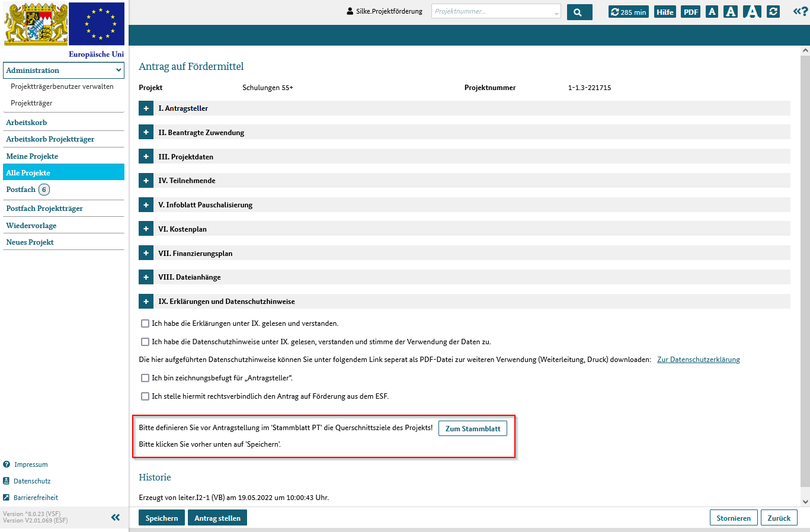Open the Hilfe help button
The height and width of the screenshot is (532, 810).
(665, 12)
